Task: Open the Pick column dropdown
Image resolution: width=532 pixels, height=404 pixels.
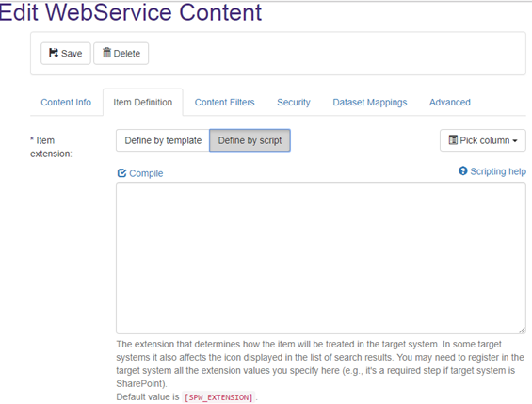Action: click(x=483, y=140)
